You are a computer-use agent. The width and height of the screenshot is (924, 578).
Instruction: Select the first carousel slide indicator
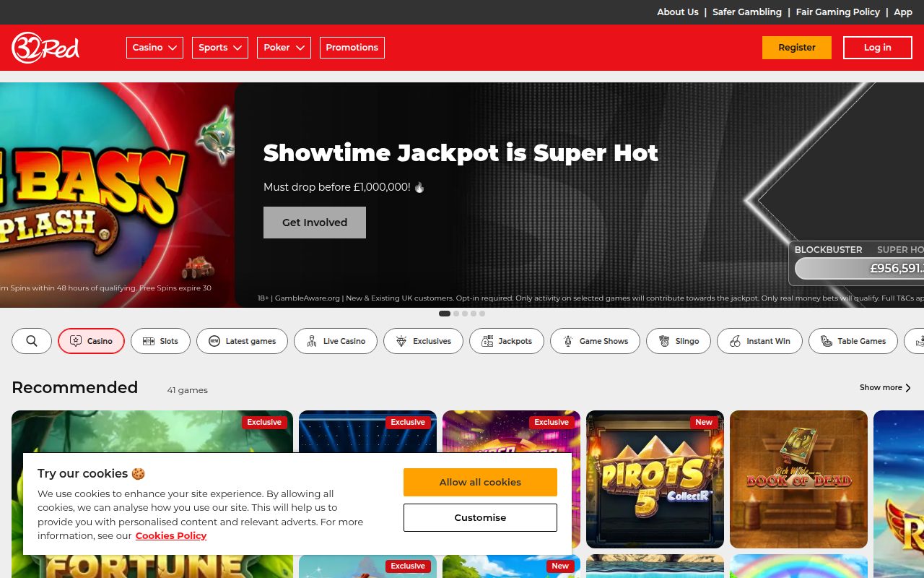point(445,314)
